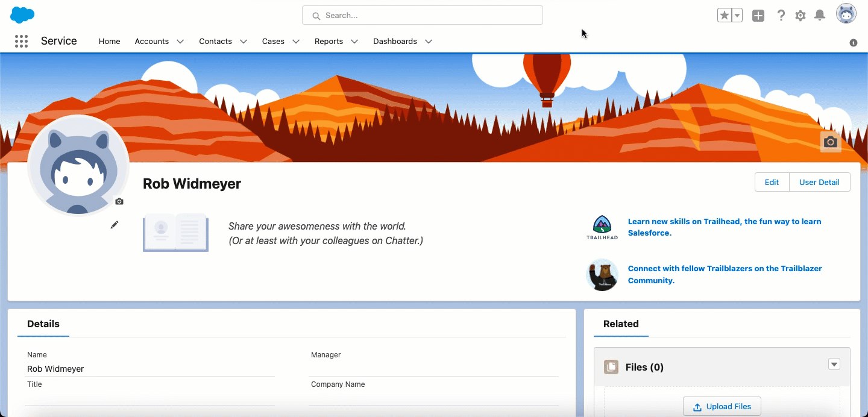Image resolution: width=868 pixels, height=417 pixels.
Task: Click the Trailhead logo icon
Action: (602, 228)
